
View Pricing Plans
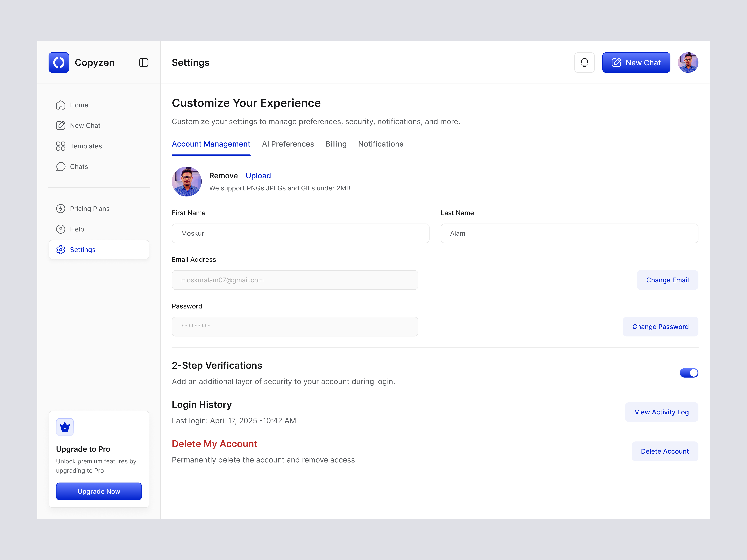[89, 208]
